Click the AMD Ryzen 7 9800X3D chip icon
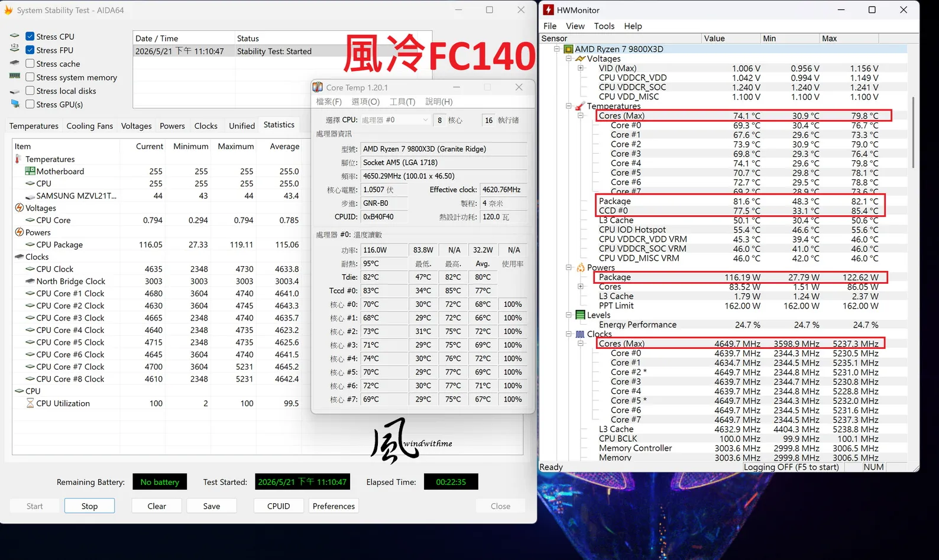The height and width of the screenshot is (560, 939). coord(568,49)
